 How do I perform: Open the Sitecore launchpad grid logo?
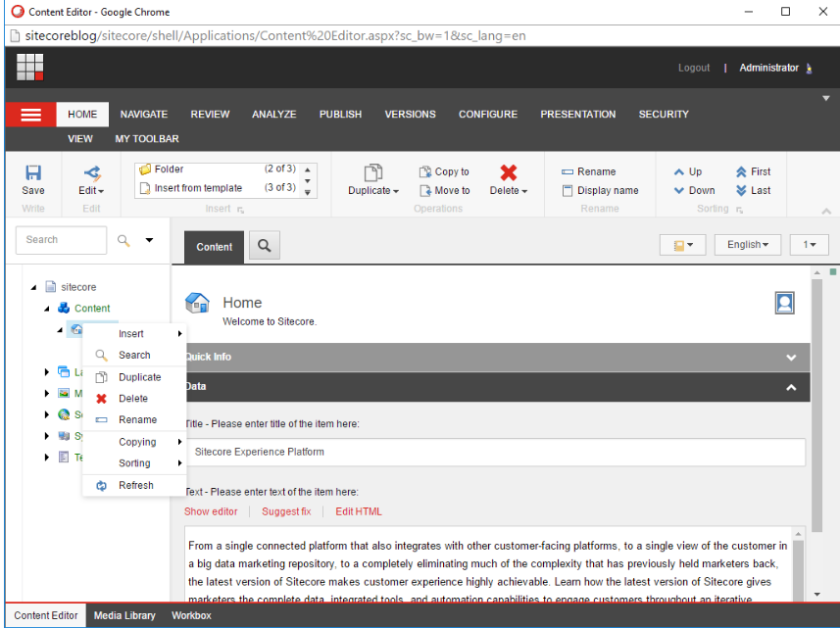(x=30, y=67)
